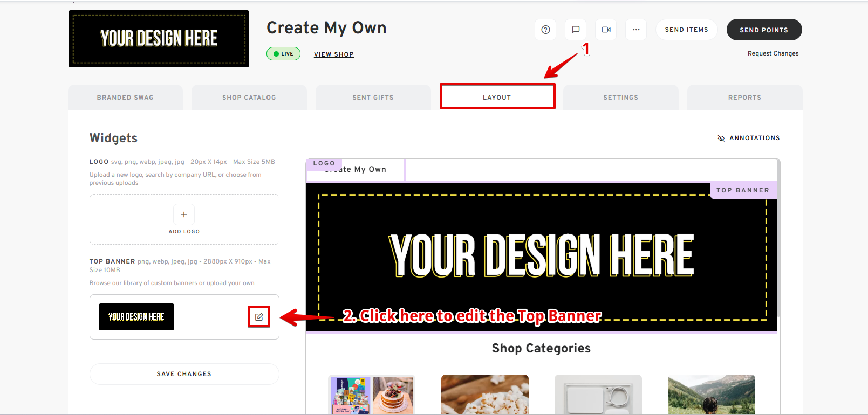Open the Settings tab

(620, 98)
